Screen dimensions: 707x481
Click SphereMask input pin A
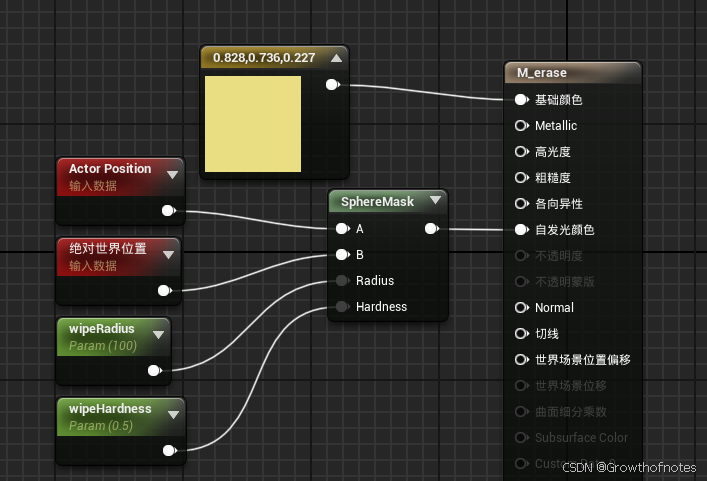pos(343,229)
